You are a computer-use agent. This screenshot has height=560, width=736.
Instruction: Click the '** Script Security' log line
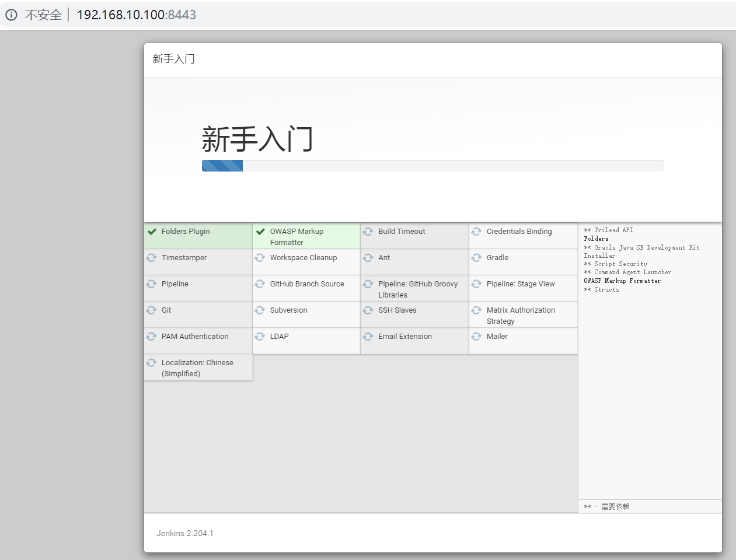click(x=615, y=264)
